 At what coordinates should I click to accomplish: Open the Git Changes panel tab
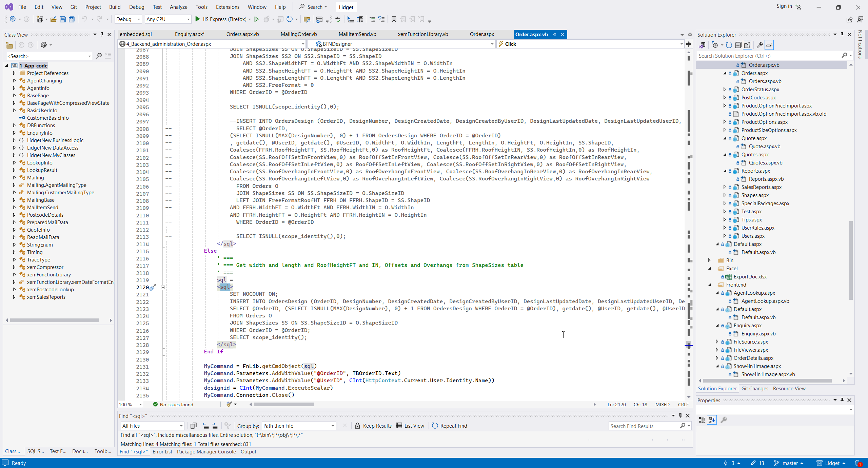point(754,389)
